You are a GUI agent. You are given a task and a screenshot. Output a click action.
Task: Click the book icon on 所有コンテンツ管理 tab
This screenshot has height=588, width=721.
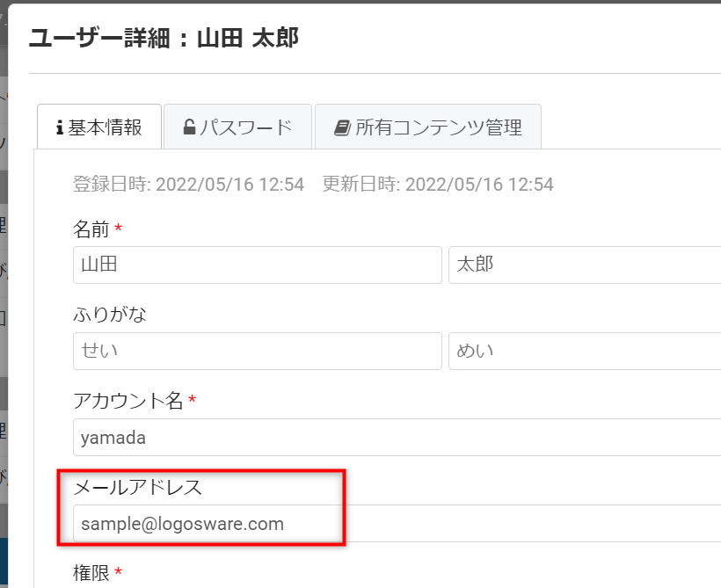342,127
